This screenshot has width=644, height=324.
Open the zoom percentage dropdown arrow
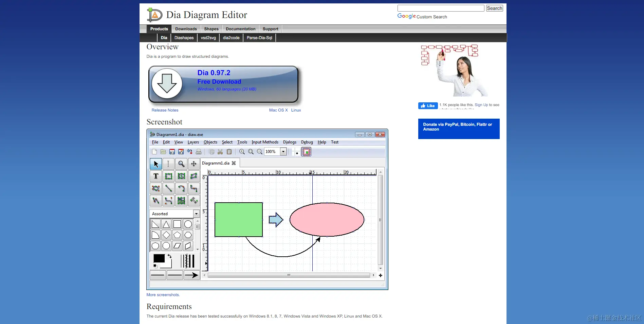(x=283, y=152)
